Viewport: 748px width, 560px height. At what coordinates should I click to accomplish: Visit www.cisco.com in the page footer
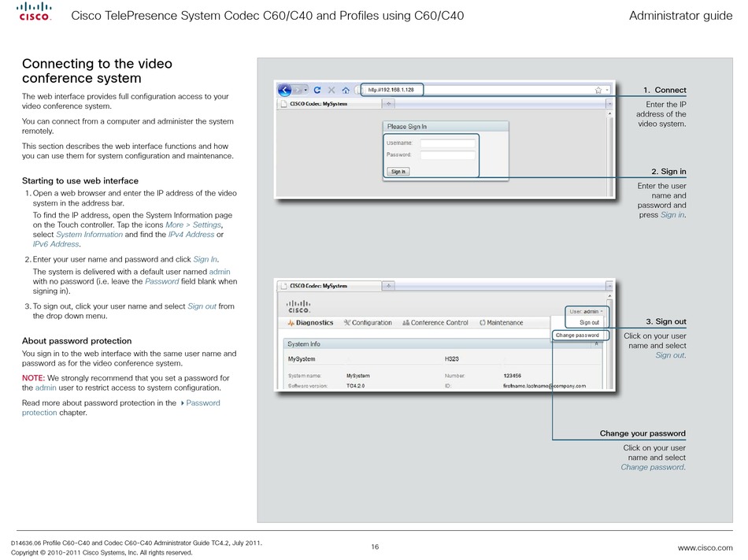tap(705, 547)
